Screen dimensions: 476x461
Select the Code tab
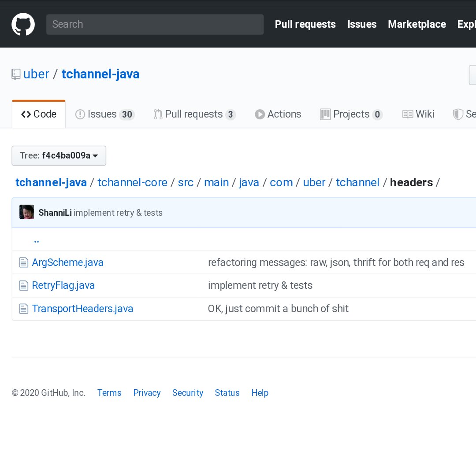tap(38, 114)
